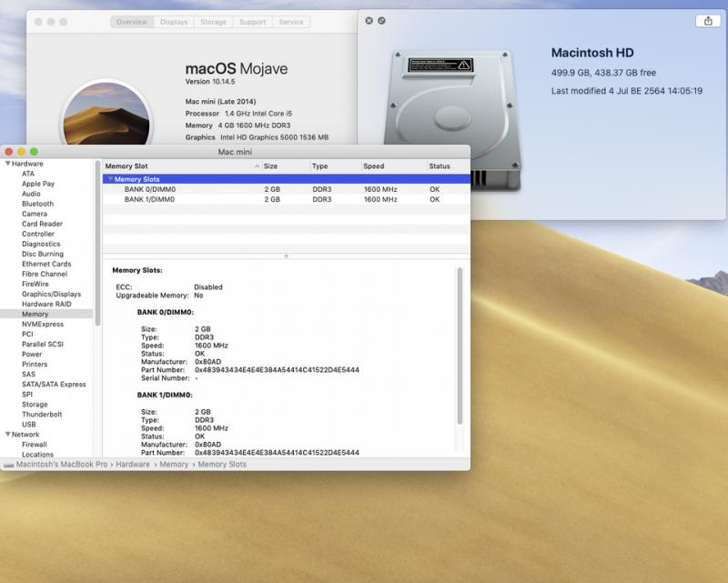This screenshot has width=728, height=583.
Task: Click Hardware in the path bar
Action: pyautogui.click(x=133, y=464)
